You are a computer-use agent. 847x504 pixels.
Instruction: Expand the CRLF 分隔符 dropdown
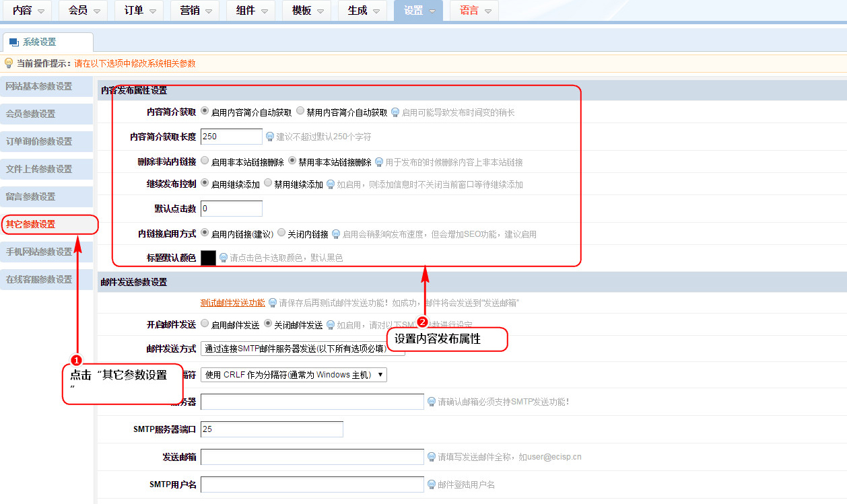click(294, 375)
